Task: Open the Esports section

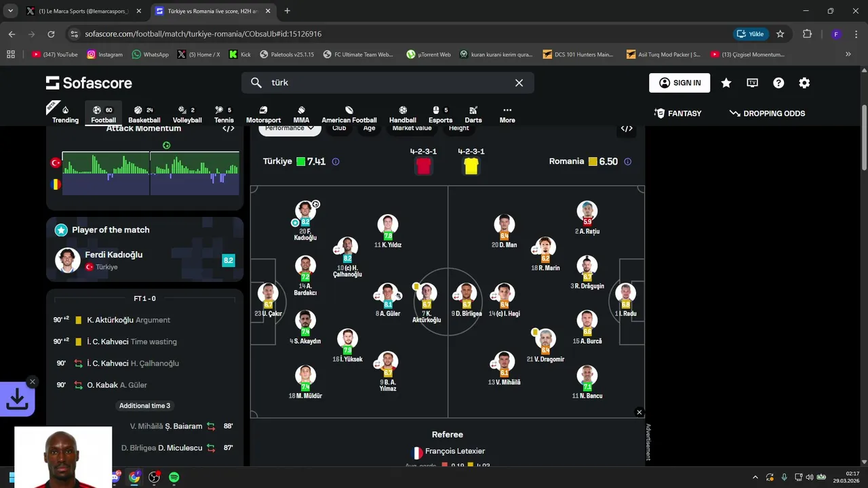Action: [x=440, y=114]
